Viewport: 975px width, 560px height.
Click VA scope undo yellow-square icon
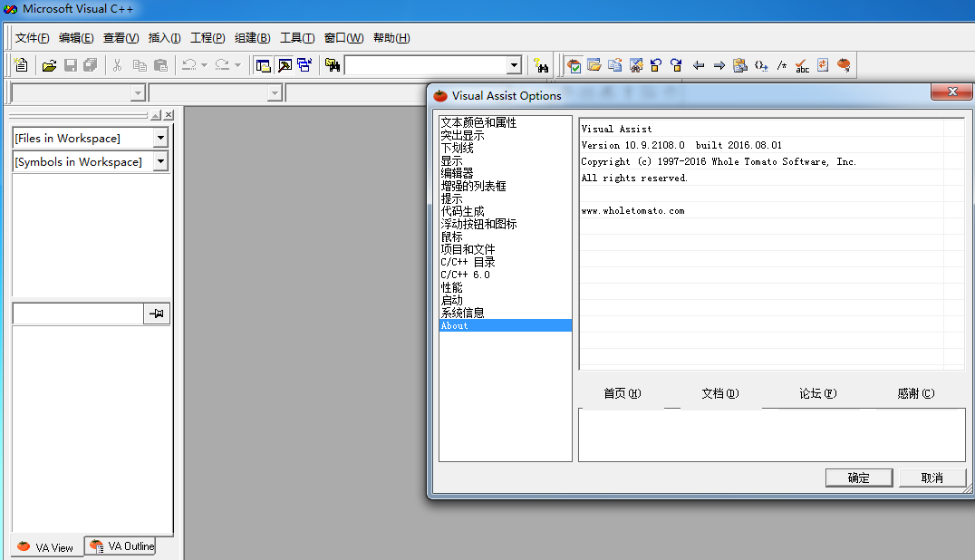click(656, 65)
